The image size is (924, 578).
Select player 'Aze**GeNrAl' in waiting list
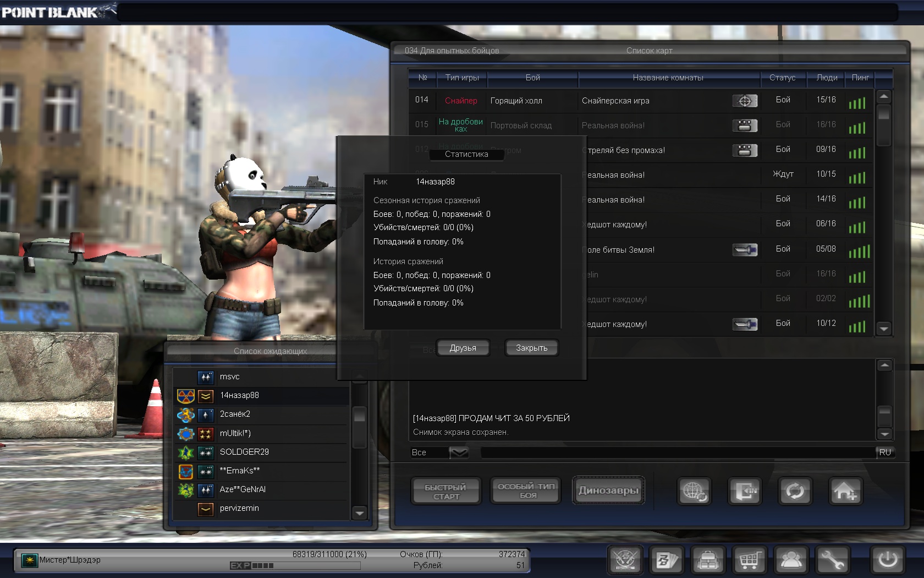261,490
